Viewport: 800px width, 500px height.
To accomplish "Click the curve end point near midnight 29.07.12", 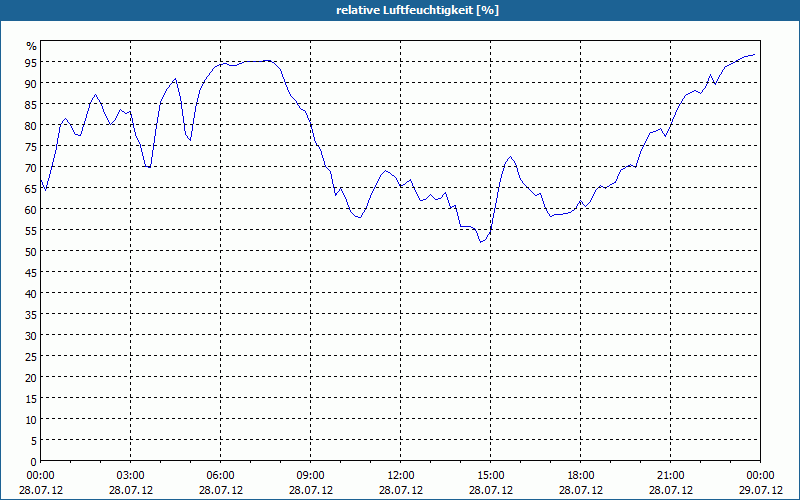I will tap(754, 55).
